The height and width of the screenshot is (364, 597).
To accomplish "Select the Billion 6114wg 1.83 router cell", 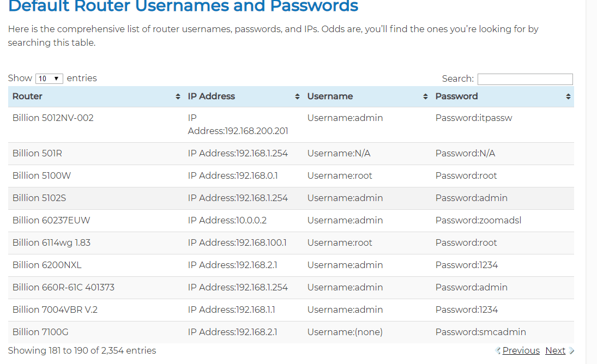I will (95, 243).
